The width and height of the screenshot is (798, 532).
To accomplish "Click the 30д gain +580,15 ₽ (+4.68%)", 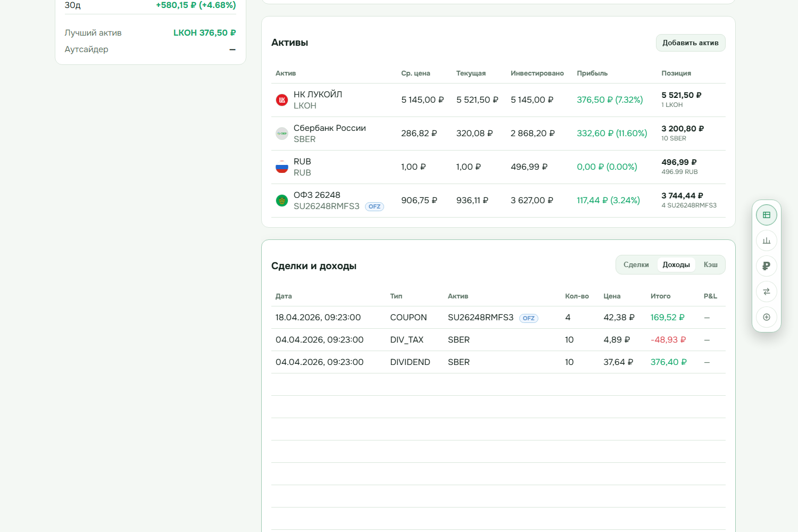I will click(x=196, y=5).
